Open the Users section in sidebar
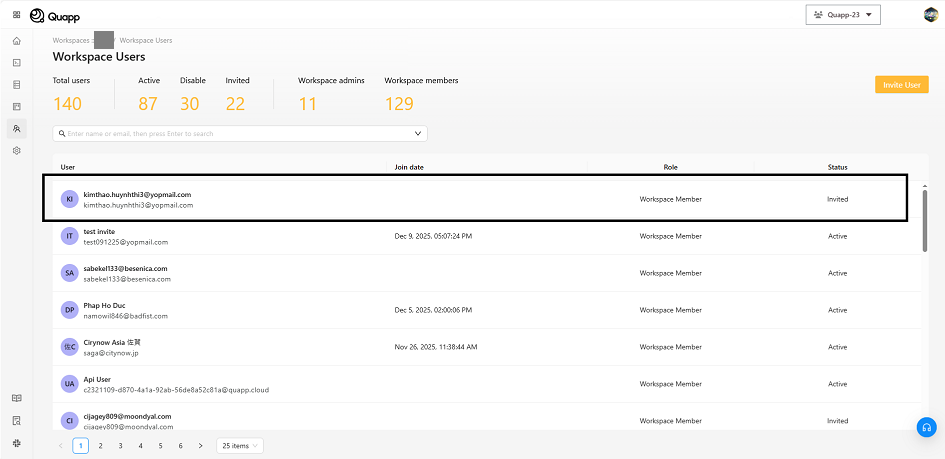The height and width of the screenshot is (459, 945). [16, 129]
